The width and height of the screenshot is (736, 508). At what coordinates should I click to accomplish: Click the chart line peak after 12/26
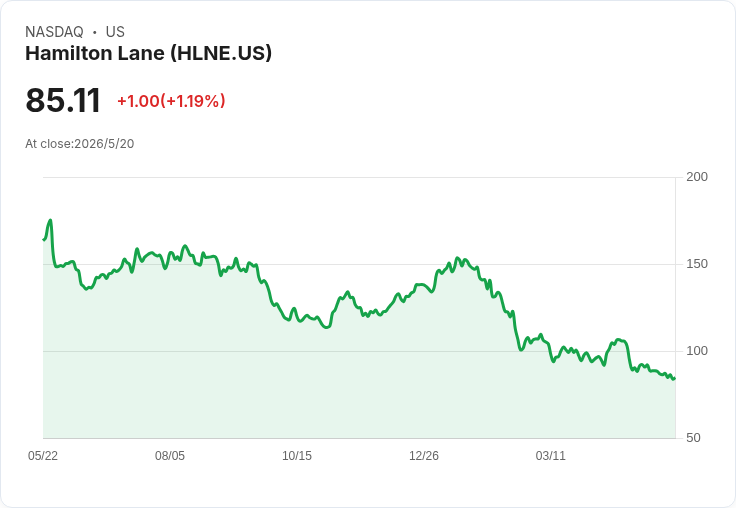click(x=457, y=258)
